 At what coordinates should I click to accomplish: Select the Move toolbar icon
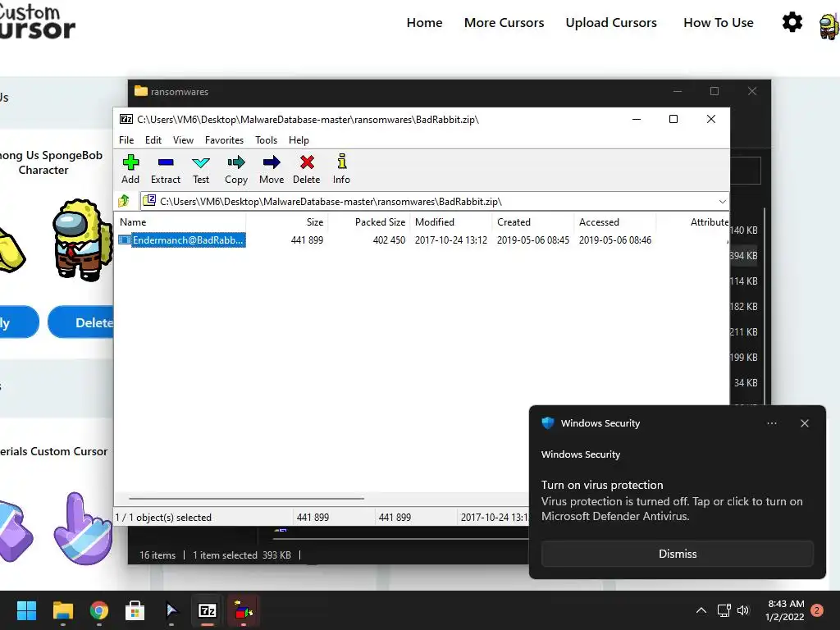pyautogui.click(x=272, y=169)
